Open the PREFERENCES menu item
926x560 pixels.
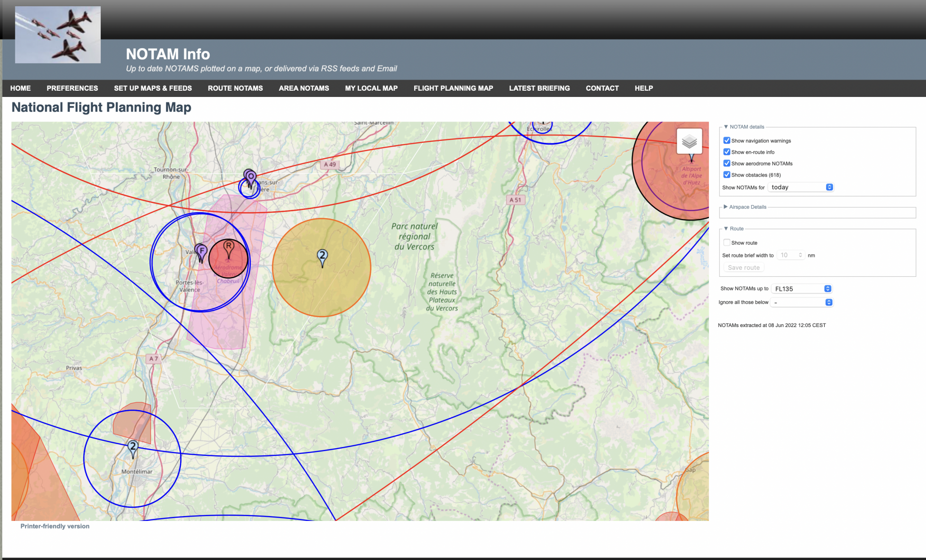tap(72, 88)
